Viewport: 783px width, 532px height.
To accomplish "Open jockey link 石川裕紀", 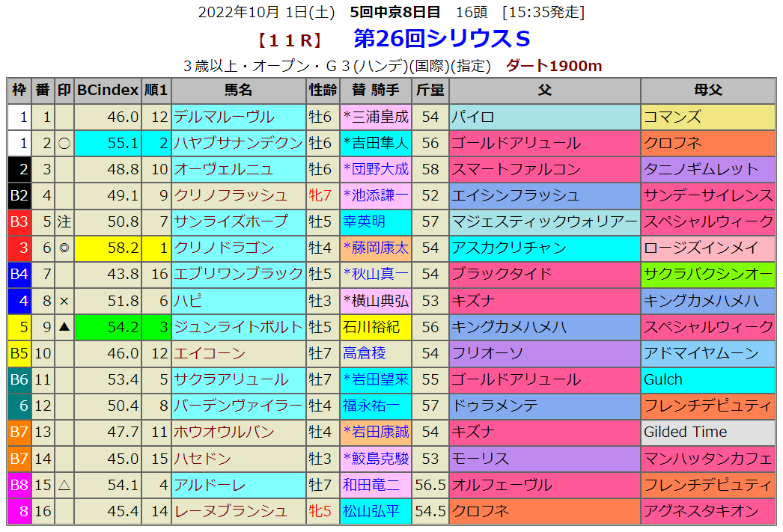I will pyautogui.click(x=371, y=327).
